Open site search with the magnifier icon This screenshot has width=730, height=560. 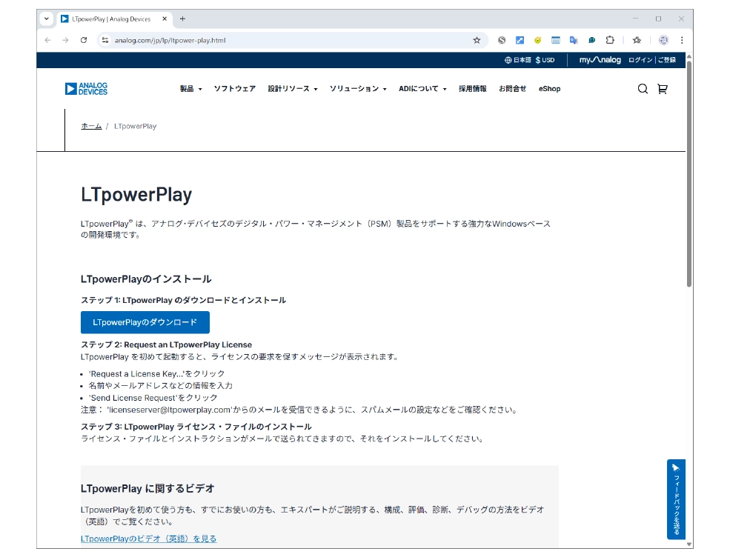pyautogui.click(x=643, y=89)
